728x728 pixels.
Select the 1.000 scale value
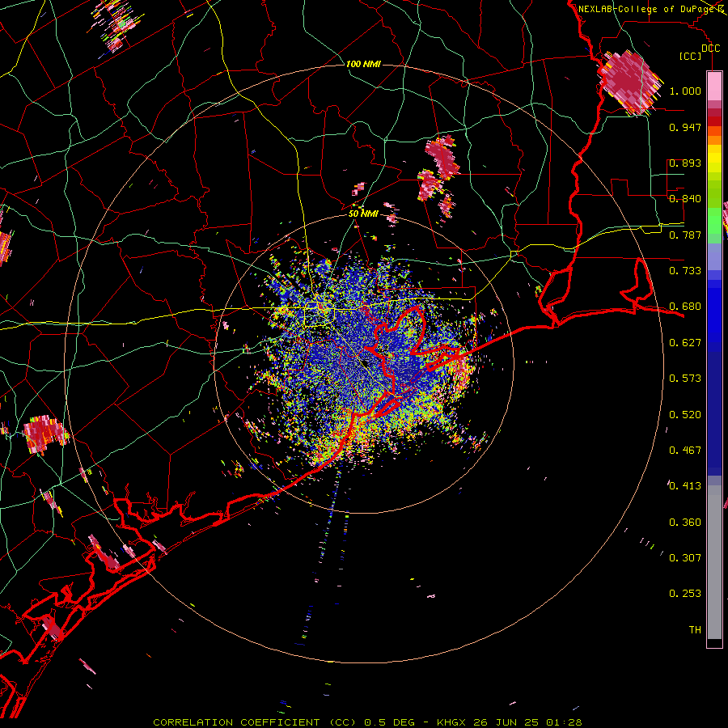click(x=685, y=91)
